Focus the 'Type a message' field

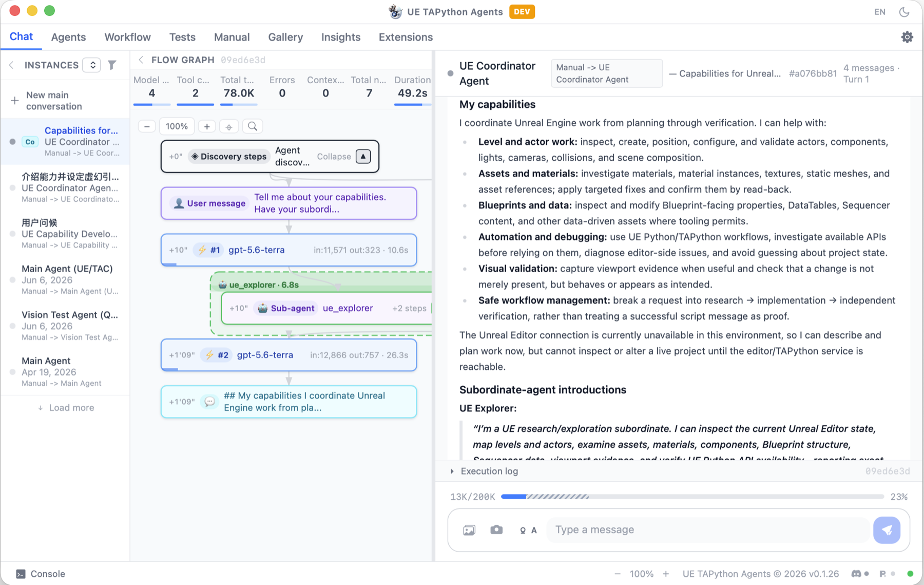point(708,530)
